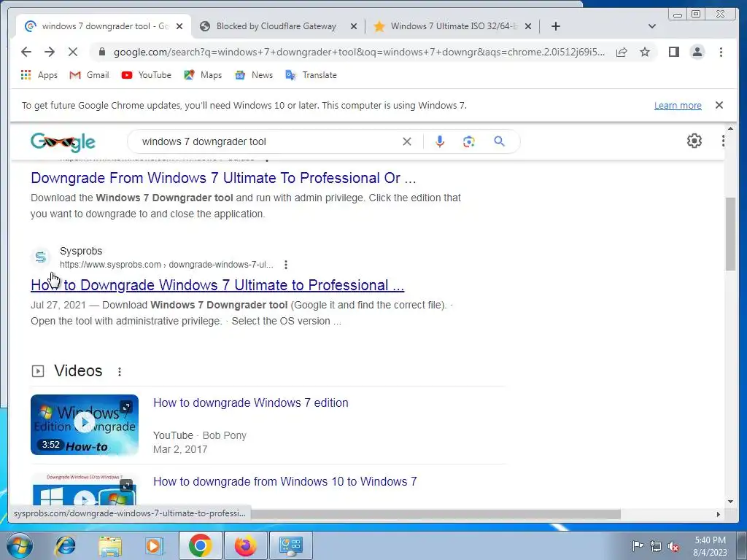Search by image with Google Lens
This screenshot has width=747, height=560.
tap(469, 141)
